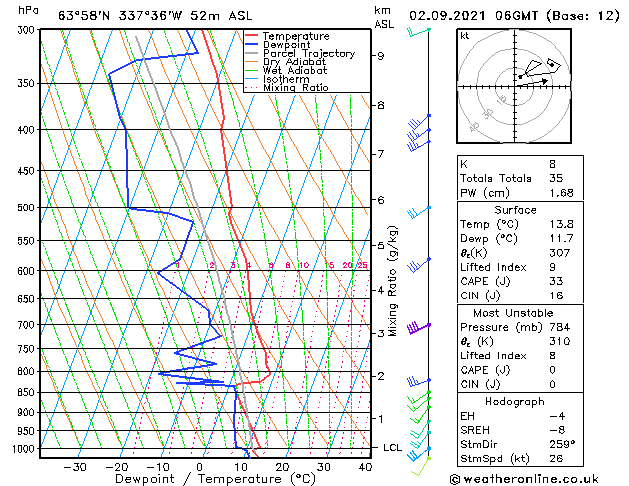This screenshot has width=629, height=486.
Task: Click the Dewpoint / Temperature axis label
Action: pos(215,479)
